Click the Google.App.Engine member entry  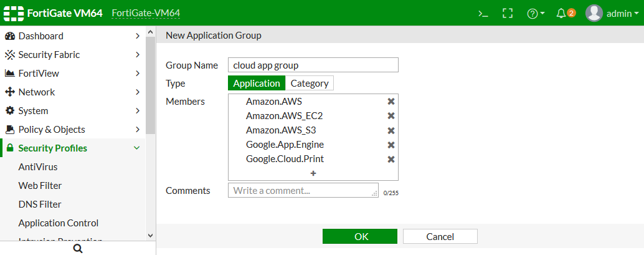click(x=285, y=145)
